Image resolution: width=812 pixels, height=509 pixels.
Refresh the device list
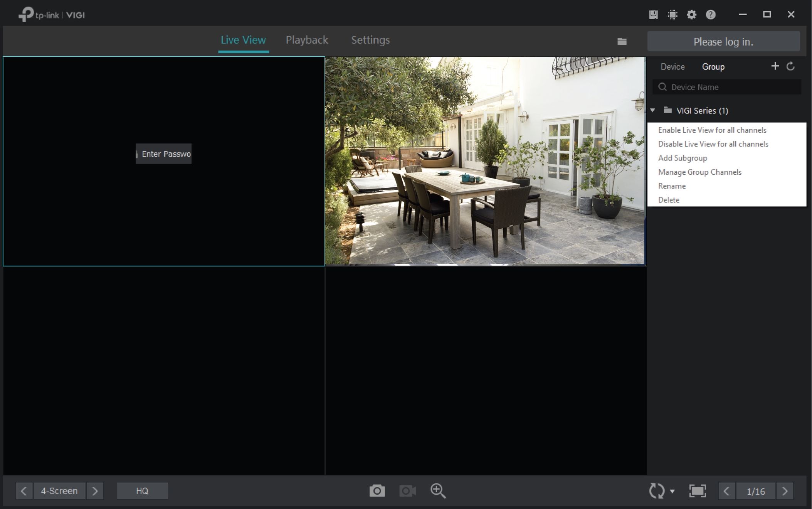[790, 66]
